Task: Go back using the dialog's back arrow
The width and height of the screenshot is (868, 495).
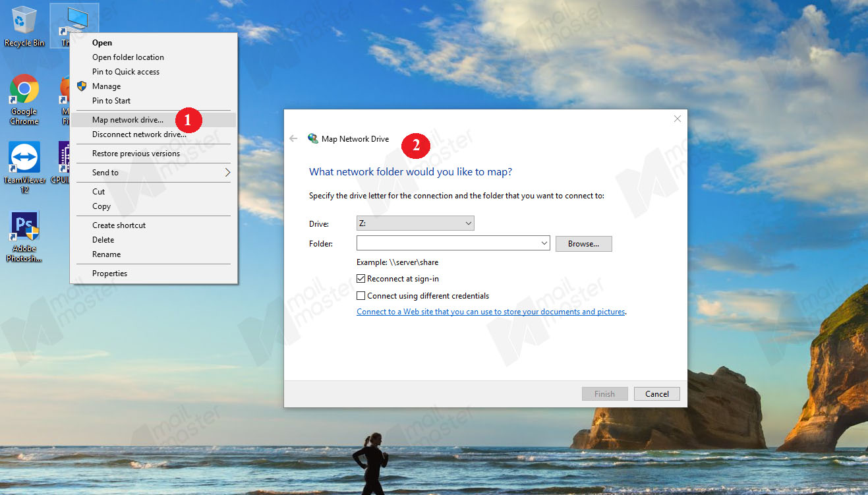Action: (293, 139)
